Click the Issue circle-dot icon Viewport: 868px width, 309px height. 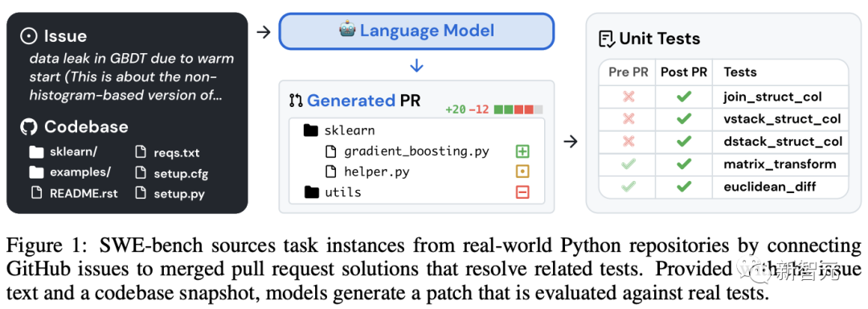tap(27, 36)
